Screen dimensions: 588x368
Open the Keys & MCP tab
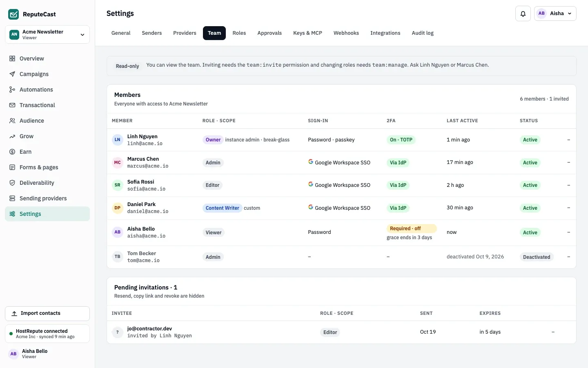pos(307,33)
